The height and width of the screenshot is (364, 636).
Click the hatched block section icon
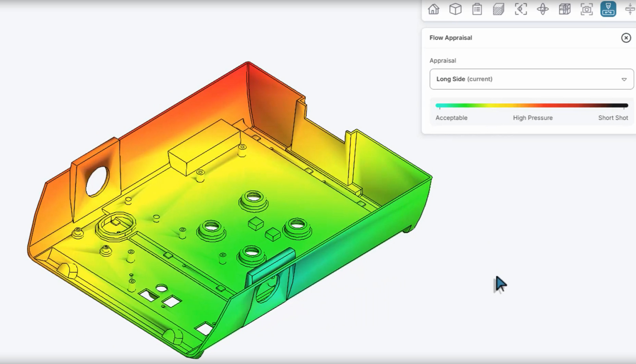pyautogui.click(x=499, y=9)
